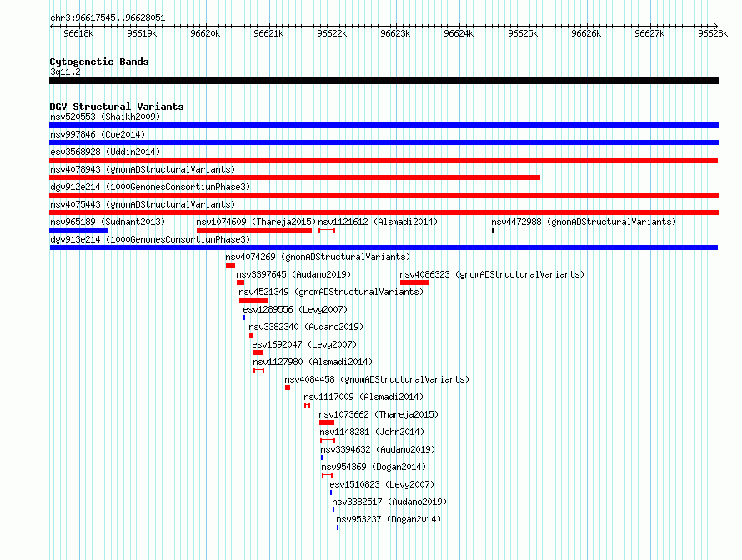Image resolution: width=742 pixels, height=560 pixels.
Task: Click the red block under nsv3397645
Action: pos(240,282)
